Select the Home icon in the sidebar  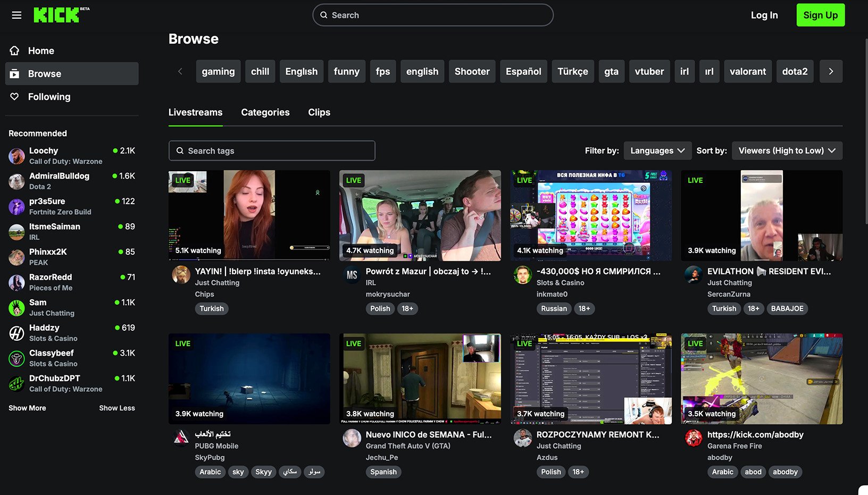pyautogui.click(x=14, y=51)
